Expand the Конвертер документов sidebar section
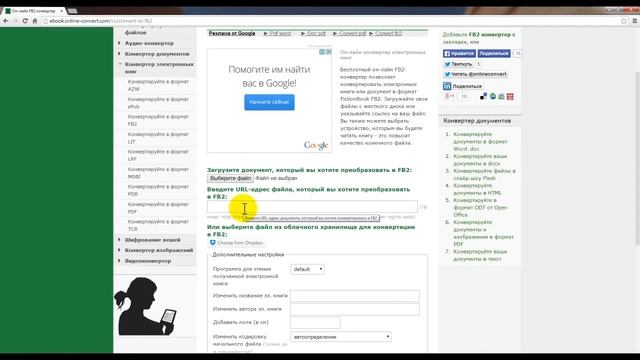Screen dimensions: 640x360 click(157, 54)
